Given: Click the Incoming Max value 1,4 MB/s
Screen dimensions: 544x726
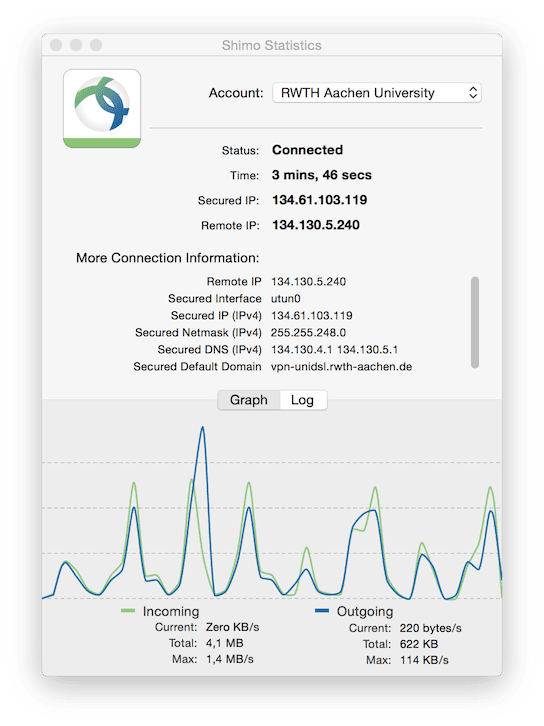Looking at the screenshot, I should tap(230, 659).
